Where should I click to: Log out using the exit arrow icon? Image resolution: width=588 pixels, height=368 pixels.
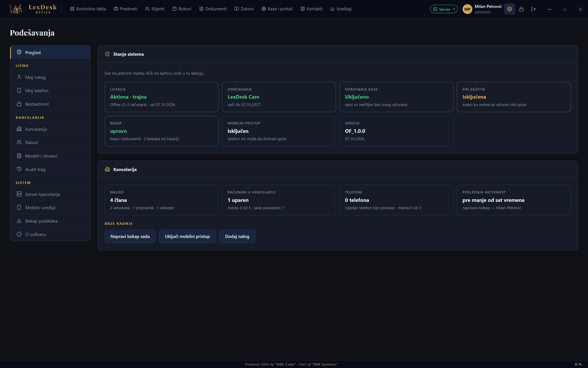point(533,9)
